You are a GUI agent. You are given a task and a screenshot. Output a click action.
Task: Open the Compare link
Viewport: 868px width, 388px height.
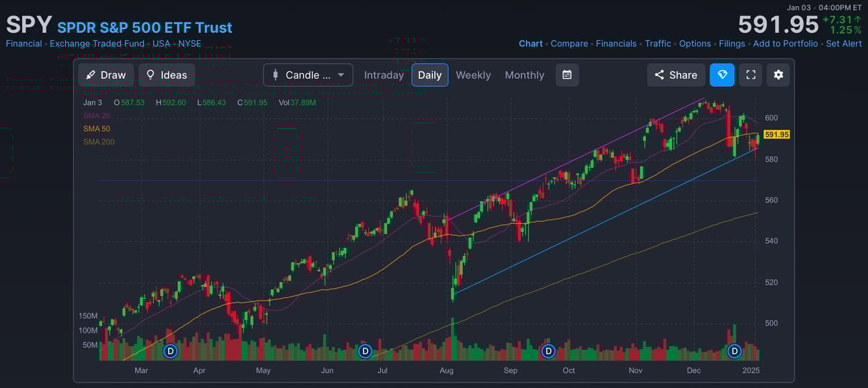click(x=569, y=43)
